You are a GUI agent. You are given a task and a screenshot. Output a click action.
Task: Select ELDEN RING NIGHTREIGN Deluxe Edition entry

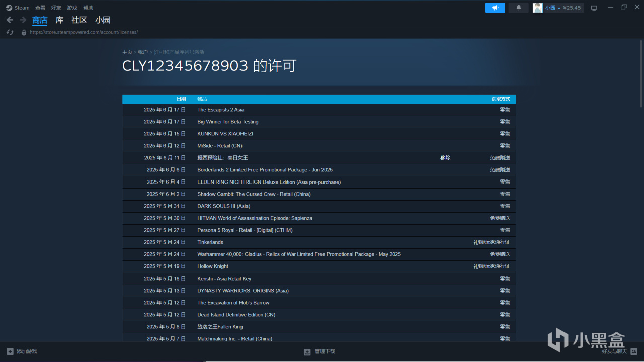(x=269, y=182)
